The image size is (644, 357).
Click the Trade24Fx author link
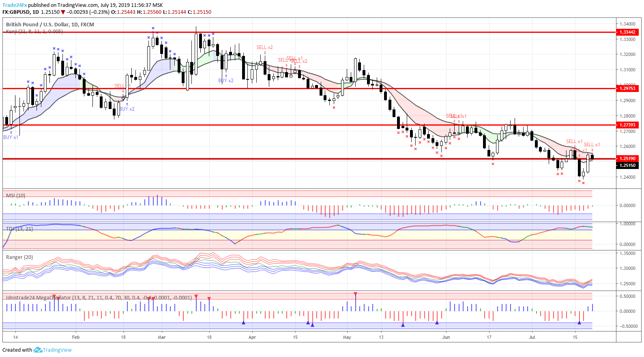pyautogui.click(x=15, y=5)
